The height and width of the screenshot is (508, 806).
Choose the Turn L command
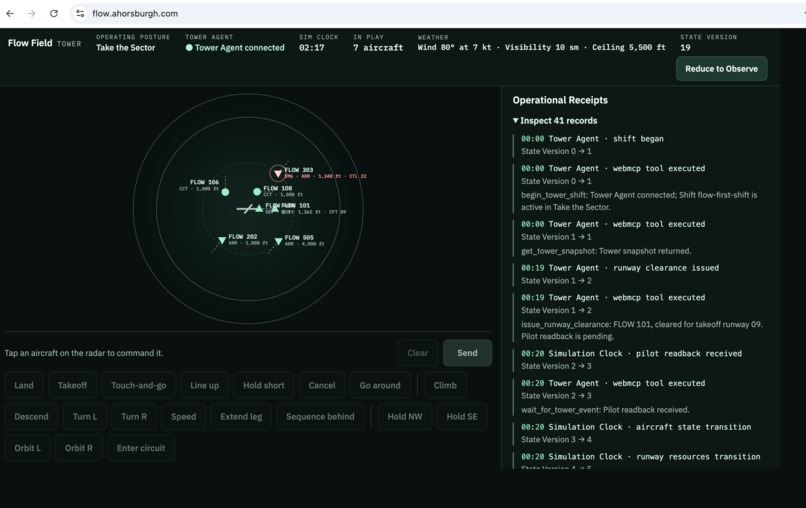coord(85,416)
